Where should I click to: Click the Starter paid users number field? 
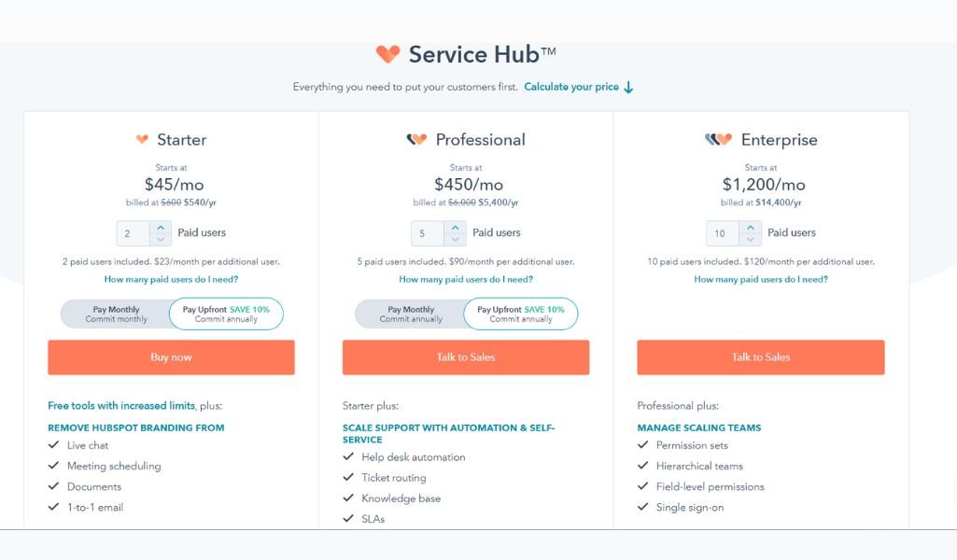tap(134, 233)
